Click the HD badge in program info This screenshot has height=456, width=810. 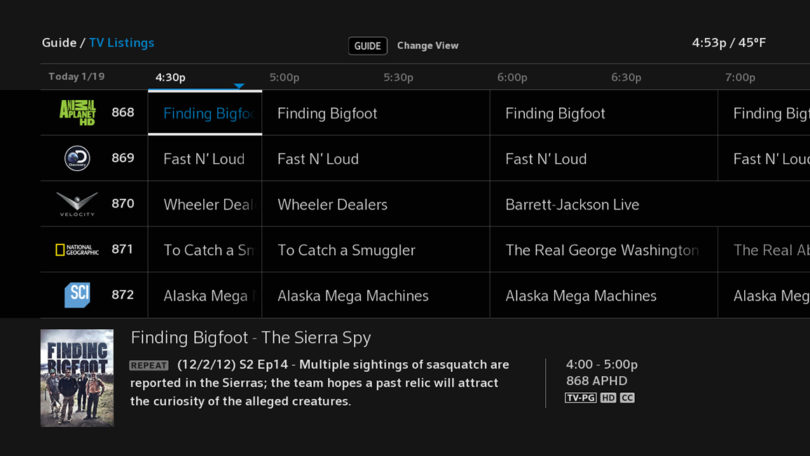[x=608, y=398]
